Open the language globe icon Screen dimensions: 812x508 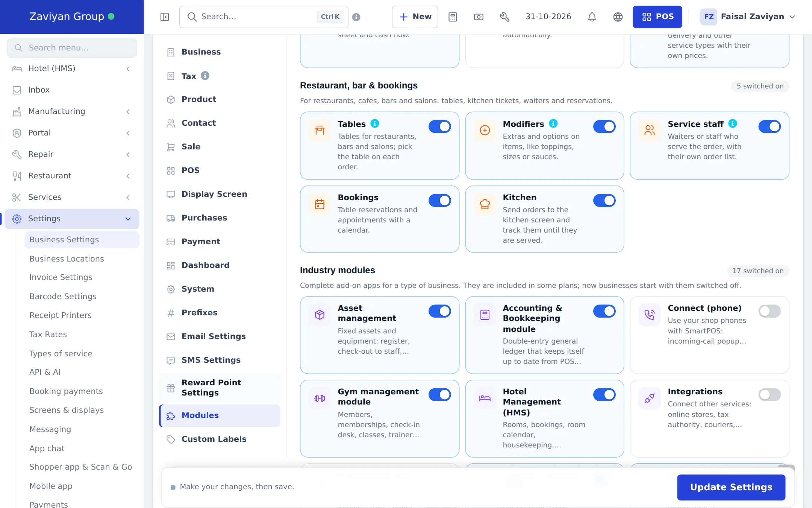pos(618,17)
